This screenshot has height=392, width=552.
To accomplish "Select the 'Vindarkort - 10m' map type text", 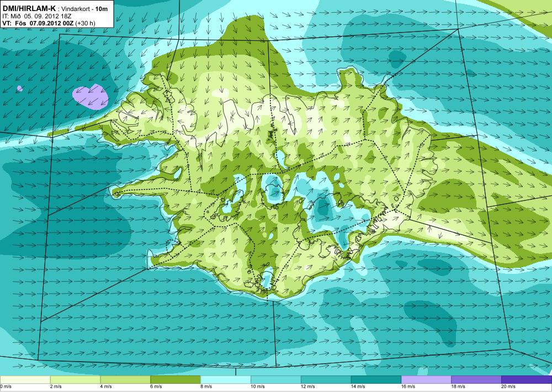I will (x=84, y=9).
